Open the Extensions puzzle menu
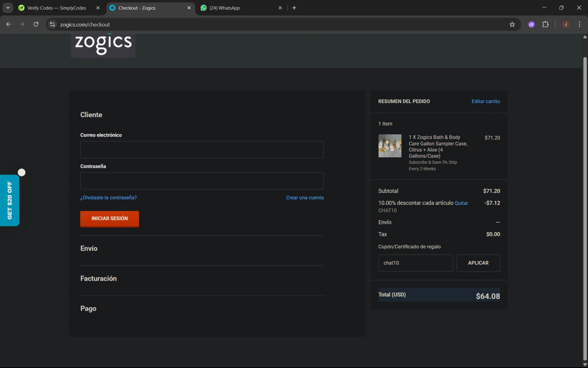588x368 pixels. click(x=546, y=24)
